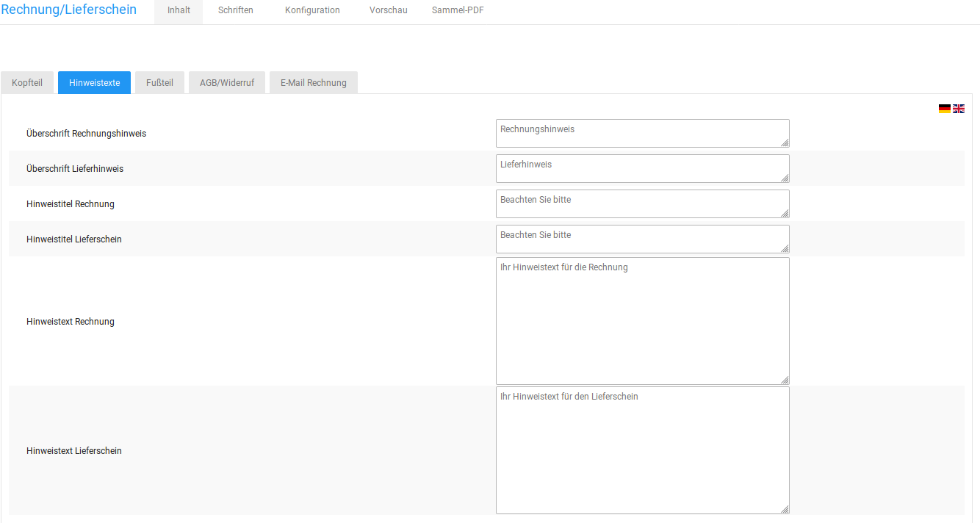This screenshot has height=523, width=980.
Task: Click inside the Hinweistext Rechnung textarea
Action: pos(642,321)
